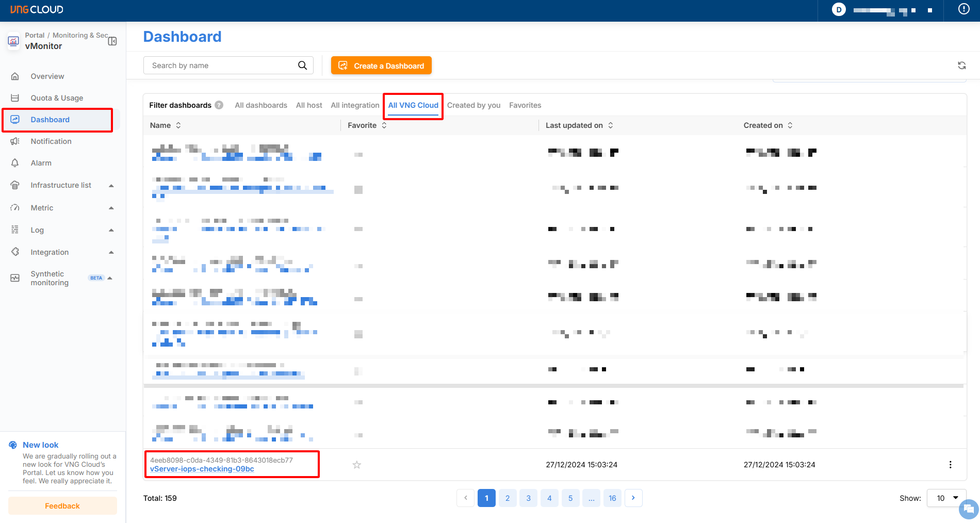Screen dimensions: 980x523
Task: Click the search magnifier icon
Action: 302,66
